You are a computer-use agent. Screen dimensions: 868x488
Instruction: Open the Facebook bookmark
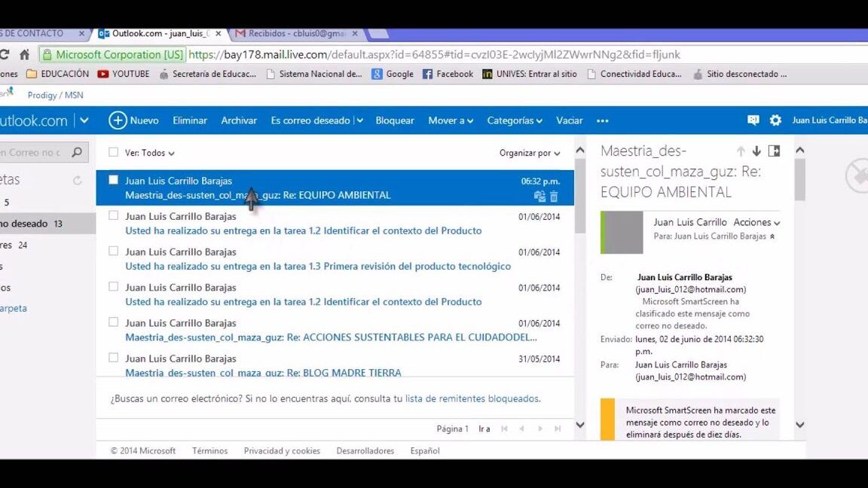tap(448, 74)
